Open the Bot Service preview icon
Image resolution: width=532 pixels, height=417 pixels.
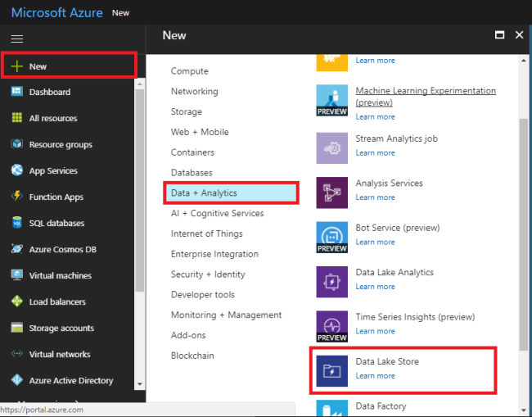332,237
